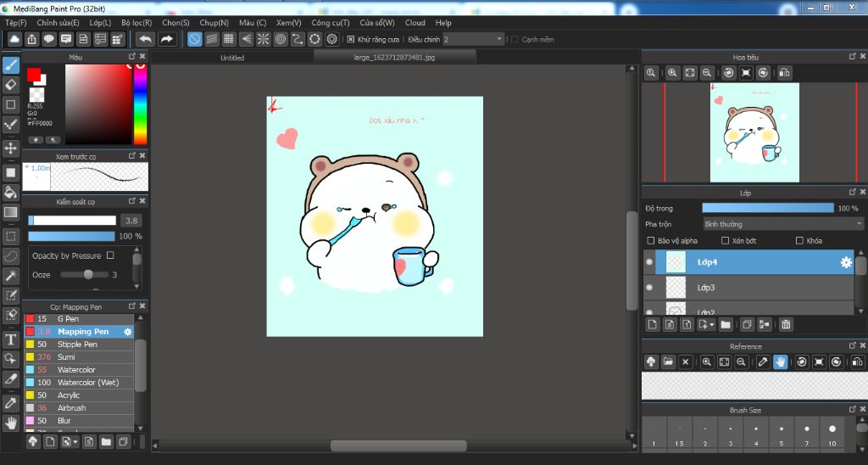Enable the Bảo vệ alpha checkbox
Image resolution: width=868 pixels, height=465 pixels.
click(x=651, y=240)
